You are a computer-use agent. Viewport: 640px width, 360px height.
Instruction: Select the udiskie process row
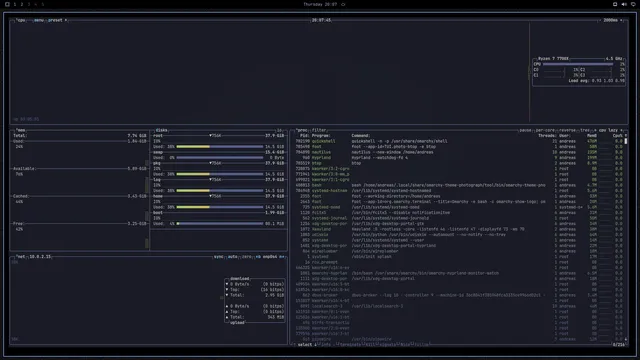(x=459, y=235)
